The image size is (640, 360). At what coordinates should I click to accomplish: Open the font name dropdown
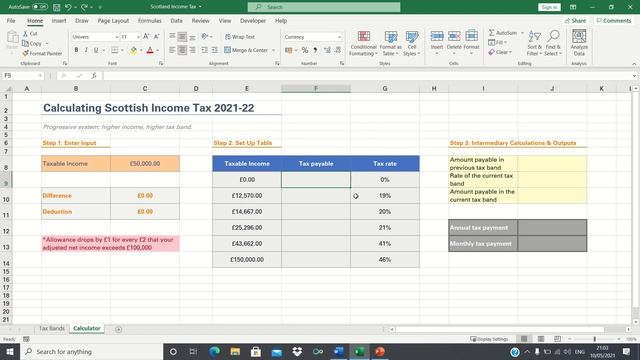coord(117,37)
